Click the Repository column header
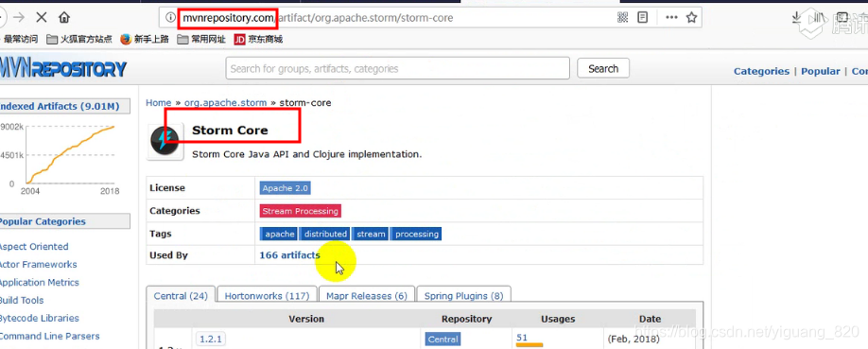868x349 pixels. pos(467,319)
